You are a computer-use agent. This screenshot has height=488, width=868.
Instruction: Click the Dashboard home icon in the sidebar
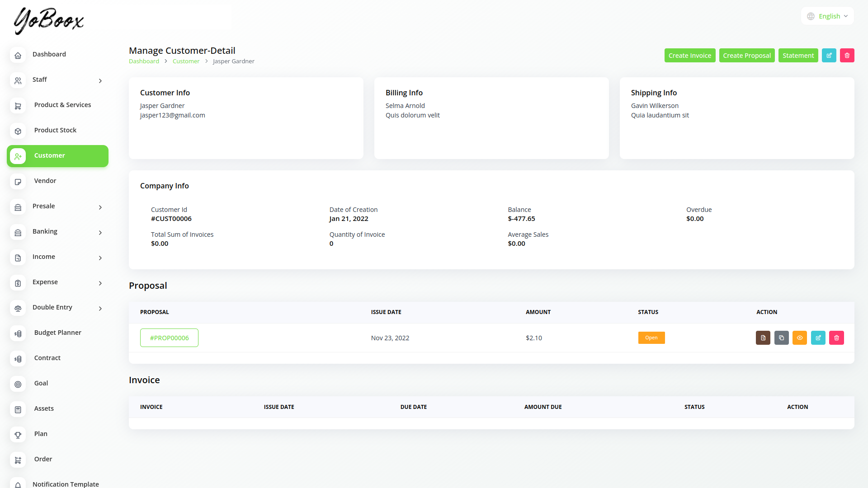pos(18,55)
